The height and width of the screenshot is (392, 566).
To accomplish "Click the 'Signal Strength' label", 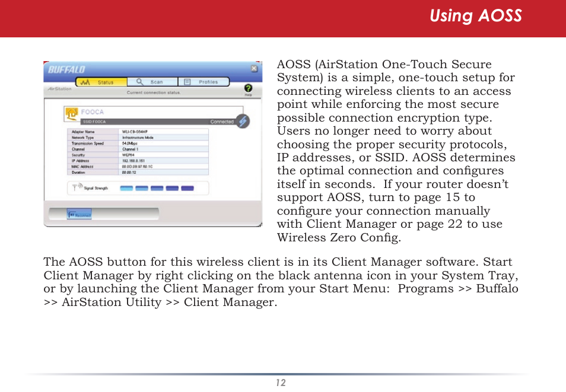I will tap(96, 188).
